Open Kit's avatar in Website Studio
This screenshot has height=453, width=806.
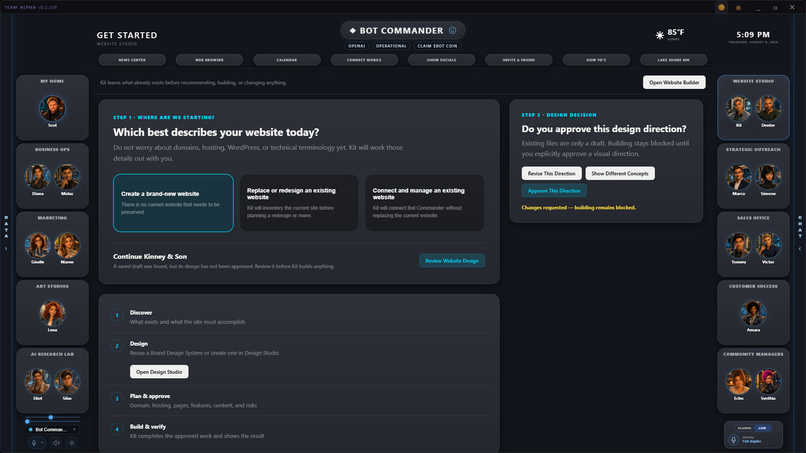(x=739, y=108)
